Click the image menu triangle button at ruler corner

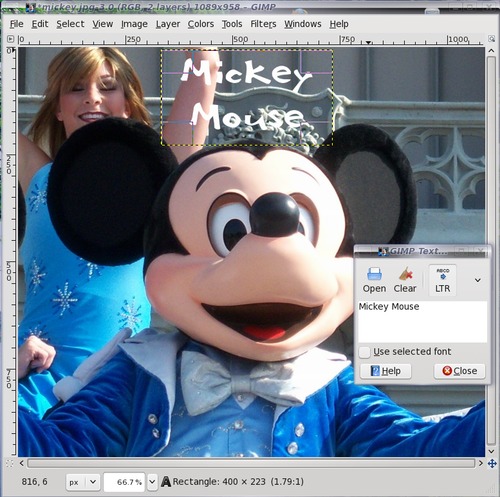[10, 39]
